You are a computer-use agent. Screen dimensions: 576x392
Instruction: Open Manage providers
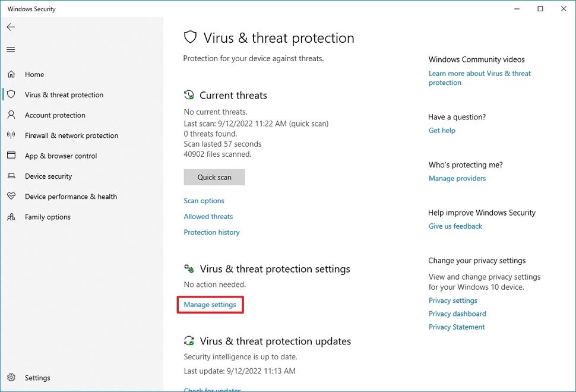pos(457,178)
